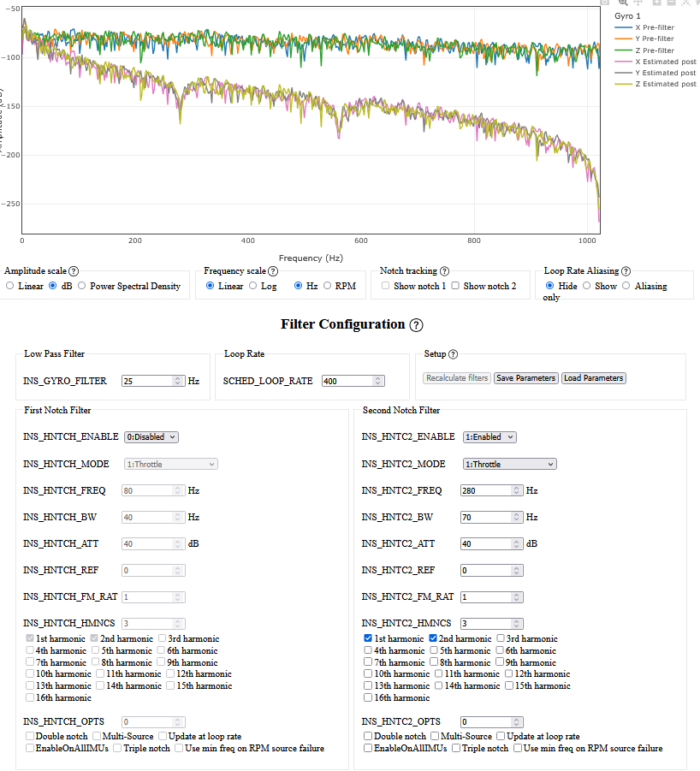Viewport: 700px width, 771px height.
Task: Open the INS_HNTCH_ENABLE Disabled dropdown
Action: (x=151, y=436)
